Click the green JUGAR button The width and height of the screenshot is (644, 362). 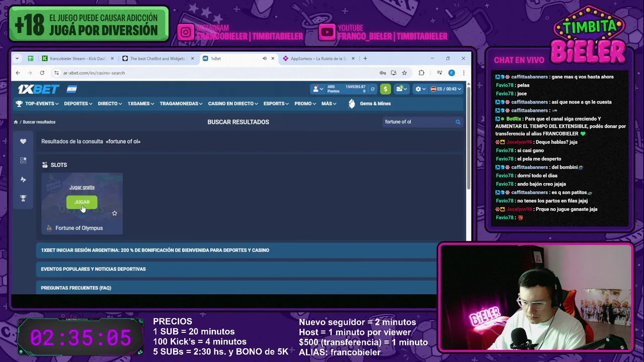(82, 202)
